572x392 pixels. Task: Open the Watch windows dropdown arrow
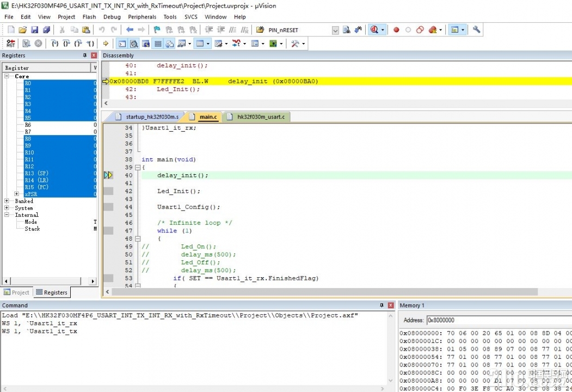tap(190, 44)
